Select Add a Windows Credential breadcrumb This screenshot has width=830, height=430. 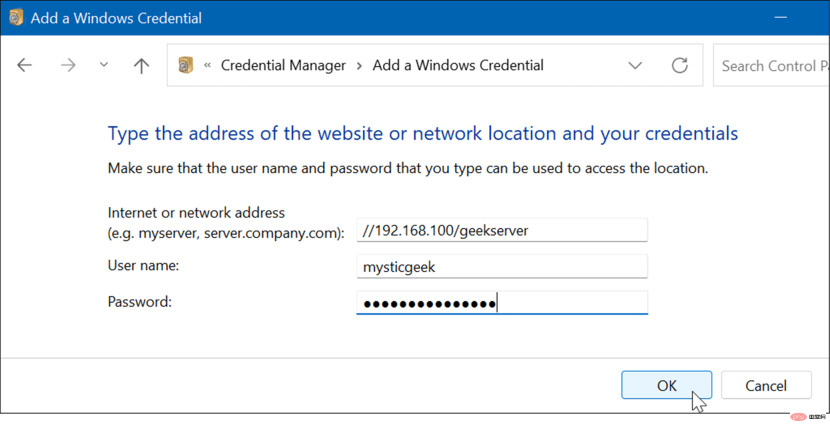[458, 65]
